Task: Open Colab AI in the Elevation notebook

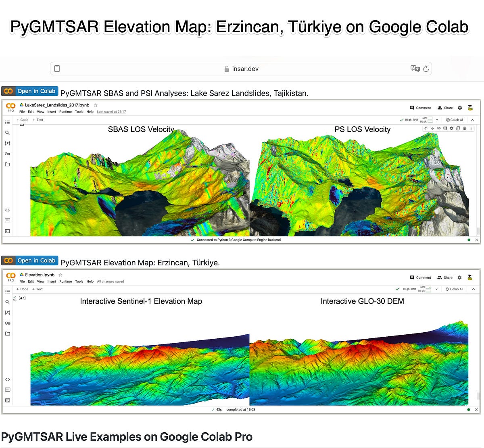Action: point(454,289)
